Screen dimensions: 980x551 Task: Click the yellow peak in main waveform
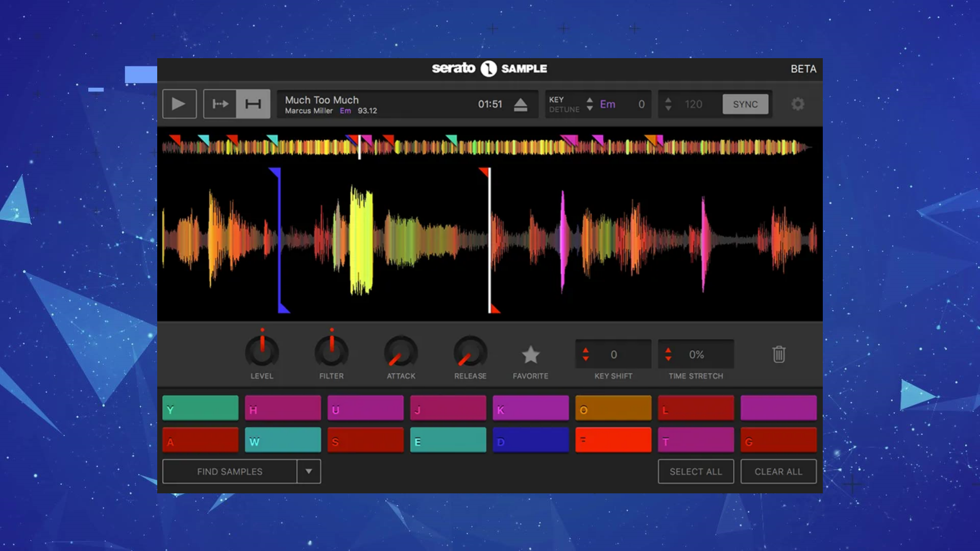point(361,240)
